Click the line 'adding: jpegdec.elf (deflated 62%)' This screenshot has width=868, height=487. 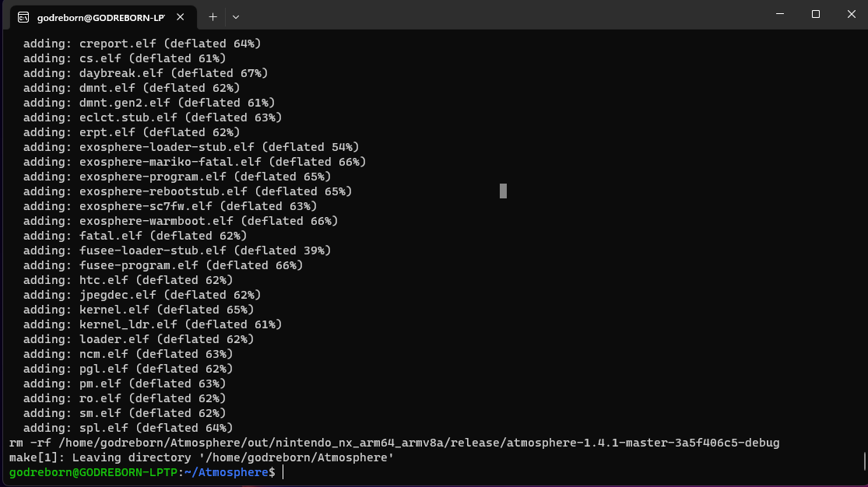pos(142,295)
